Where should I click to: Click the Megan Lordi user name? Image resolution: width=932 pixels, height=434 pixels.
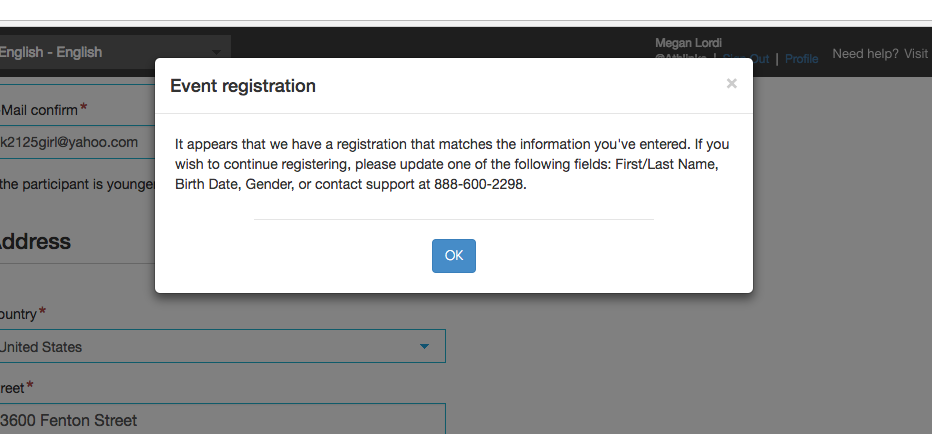[688, 43]
